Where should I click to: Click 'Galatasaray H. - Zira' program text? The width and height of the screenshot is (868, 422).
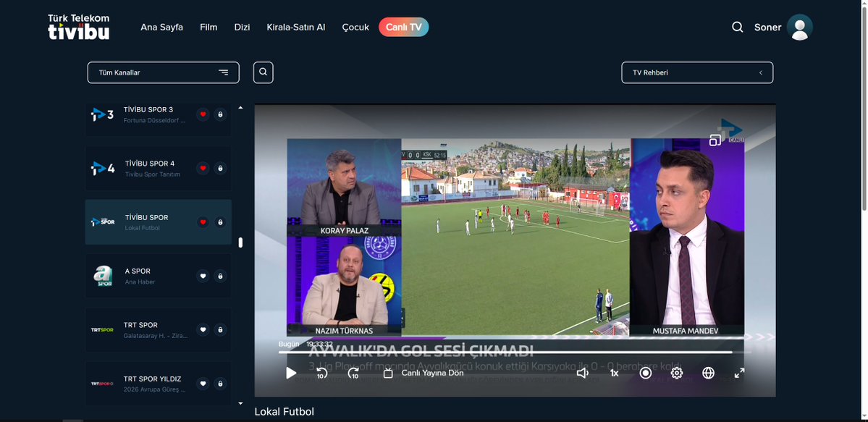pos(156,336)
